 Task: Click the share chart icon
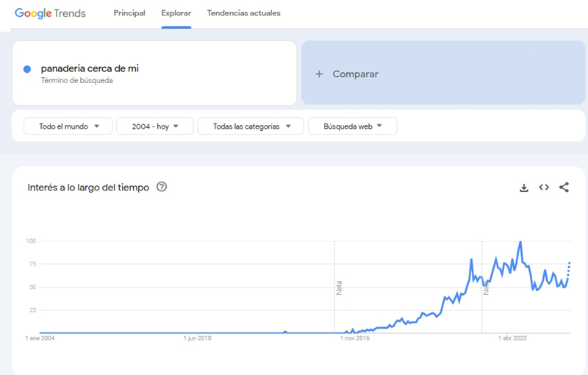pos(564,187)
